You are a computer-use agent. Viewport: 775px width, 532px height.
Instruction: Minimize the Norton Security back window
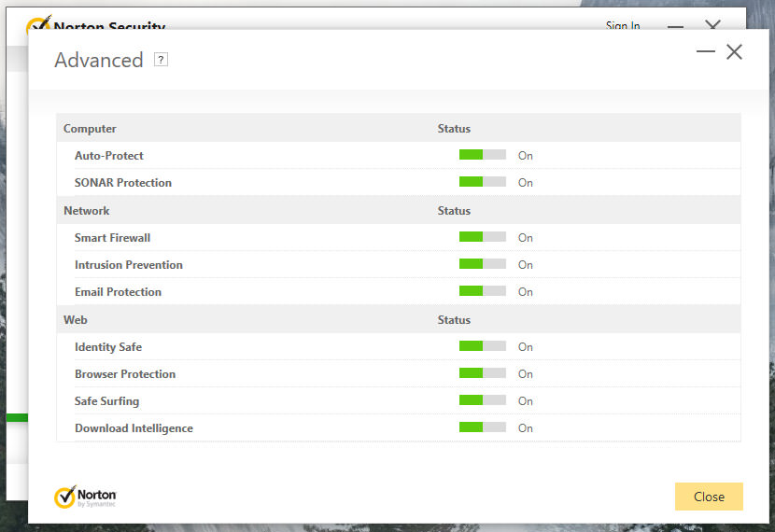tap(675, 26)
